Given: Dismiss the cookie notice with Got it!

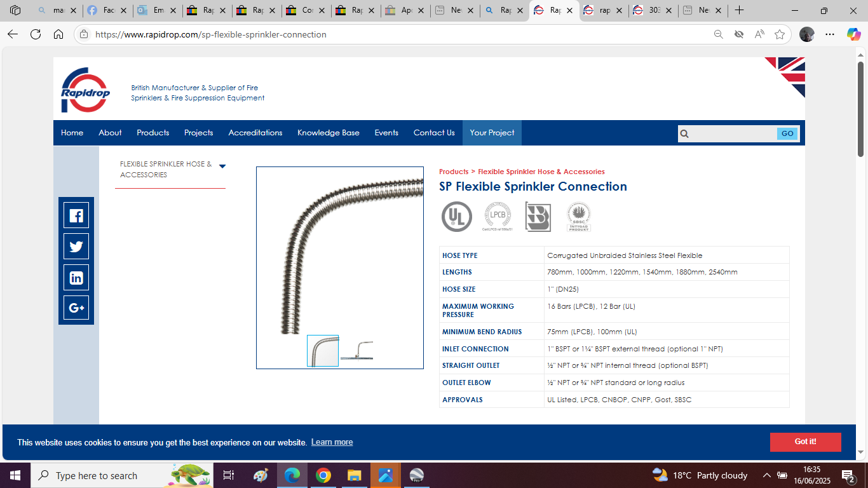Looking at the screenshot, I should pos(804,442).
